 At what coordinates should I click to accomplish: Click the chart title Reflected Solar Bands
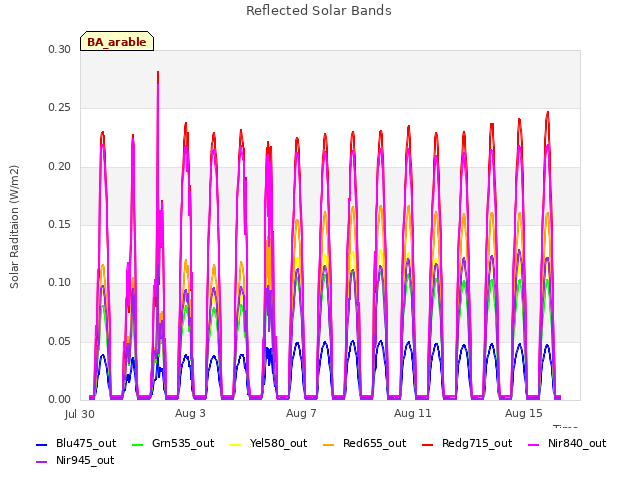tap(319, 11)
